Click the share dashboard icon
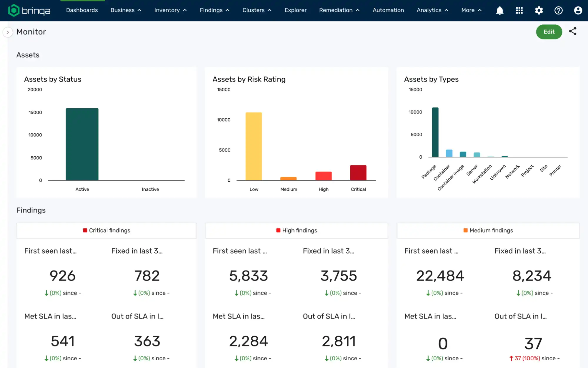The image size is (588, 368). click(x=572, y=31)
